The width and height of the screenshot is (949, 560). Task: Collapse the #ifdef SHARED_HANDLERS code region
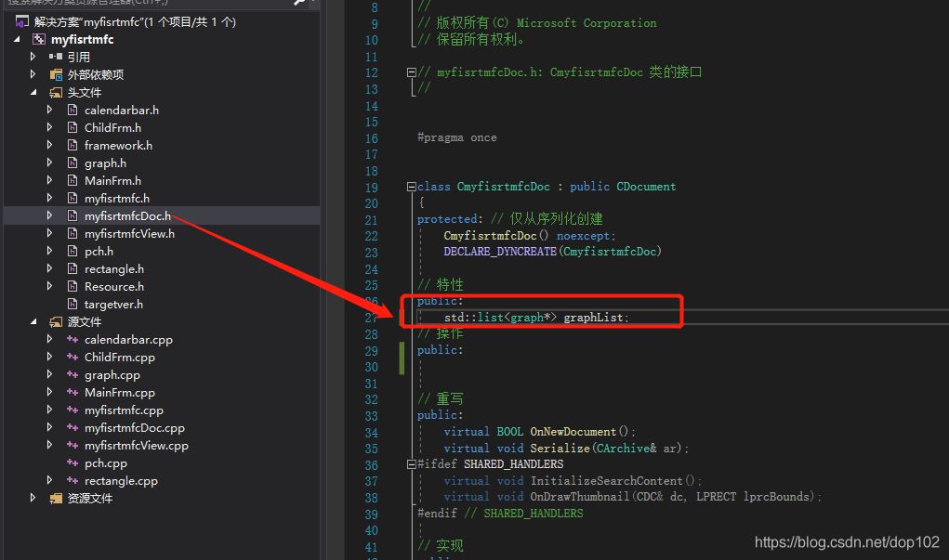pos(412,464)
